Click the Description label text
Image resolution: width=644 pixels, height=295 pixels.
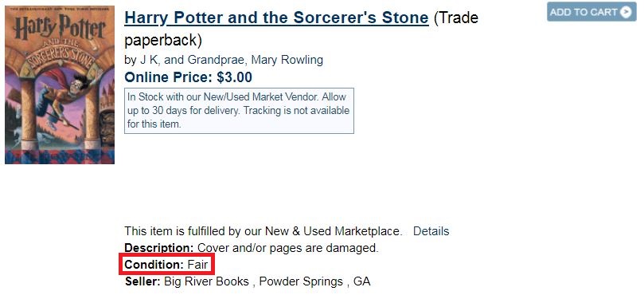tap(159, 248)
